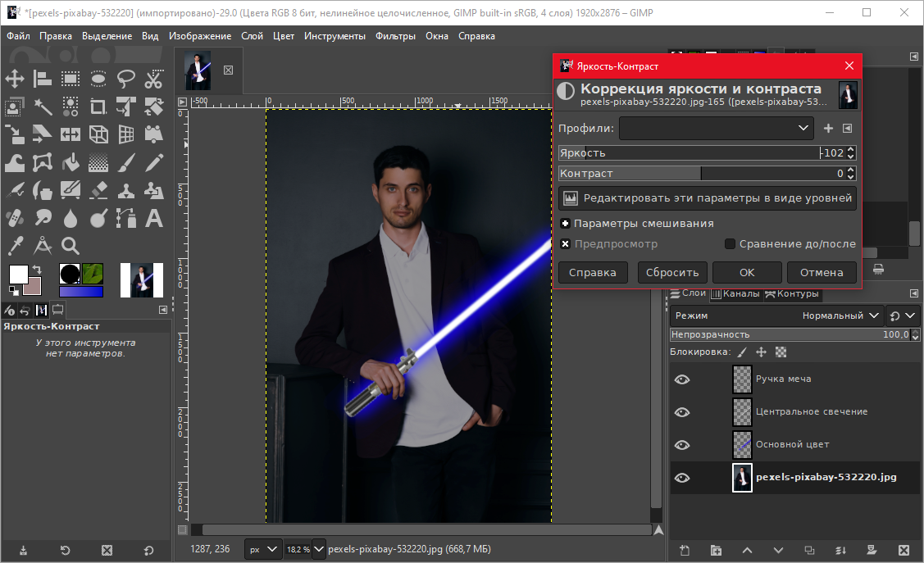Toggle the Предпросмотр checkbox
Screen dimensions: 924x563
tap(565, 244)
